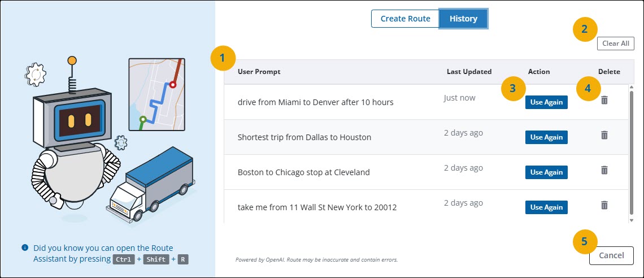This screenshot has width=644, height=278.
Task: Click the 'Just now' timestamp
Action: (460, 98)
